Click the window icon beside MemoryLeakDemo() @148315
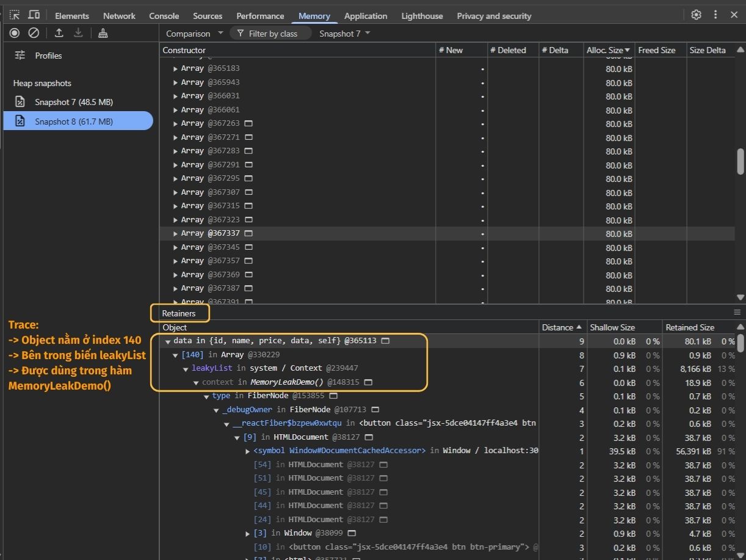Viewport: 746px width, 560px height. pos(368,382)
